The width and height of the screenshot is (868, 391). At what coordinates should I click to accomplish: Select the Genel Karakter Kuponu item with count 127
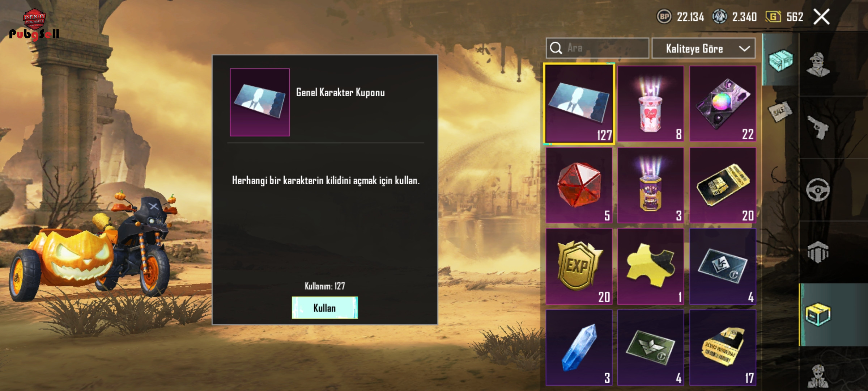pyautogui.click(x=579, y=104)
